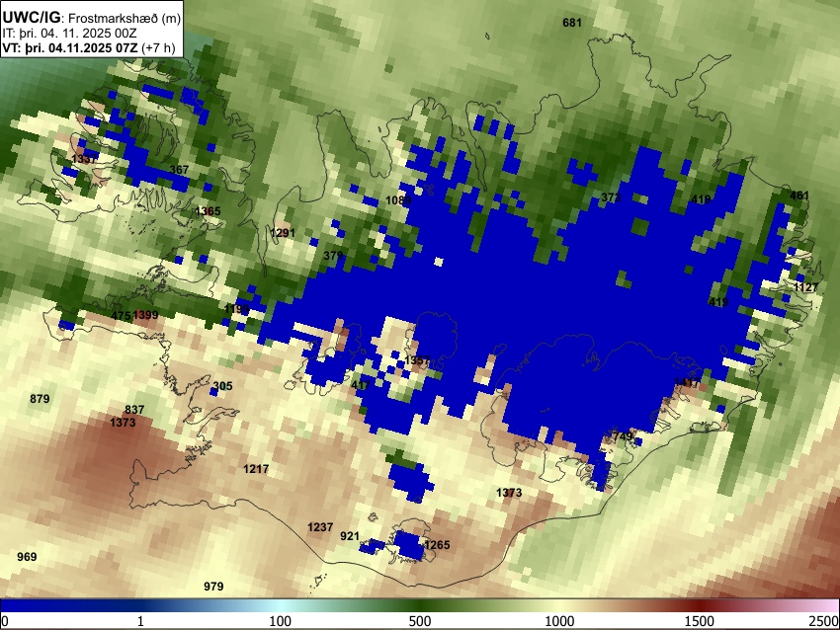Click the 100 tick on the color scale
The width and height of the screenshot is (840, 630).
click(281, 621)
